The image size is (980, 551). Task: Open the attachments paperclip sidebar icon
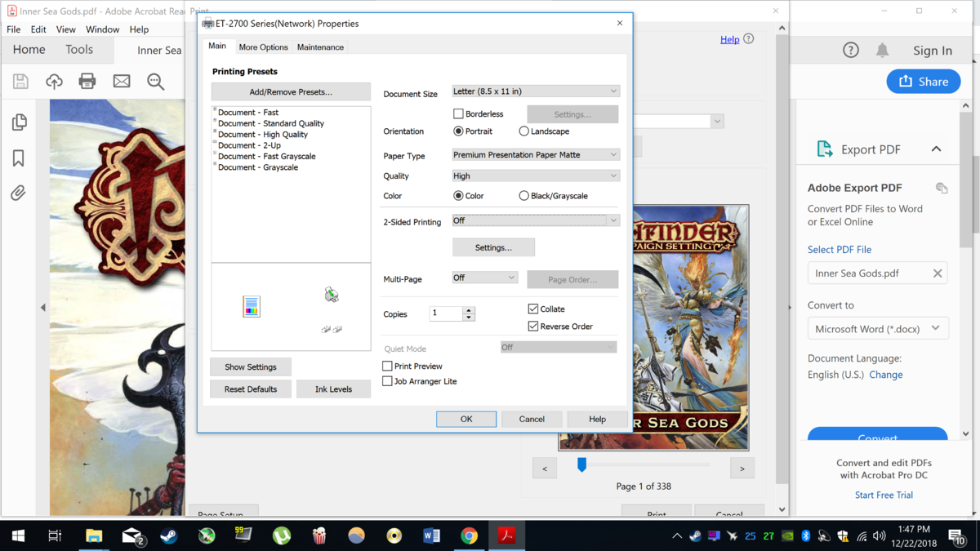click(18, 193)
